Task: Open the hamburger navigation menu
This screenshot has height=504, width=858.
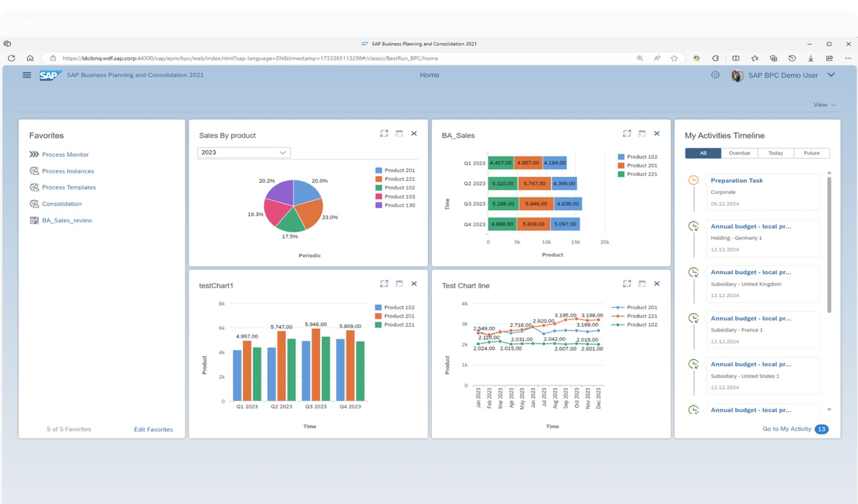Action: tap(27, 75)
